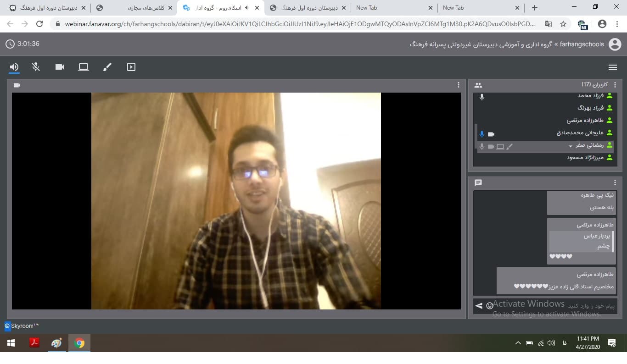Open Chrome from the Windows taskbar
This screenshot has height=364, width=627.
click(x=79, y=343)
